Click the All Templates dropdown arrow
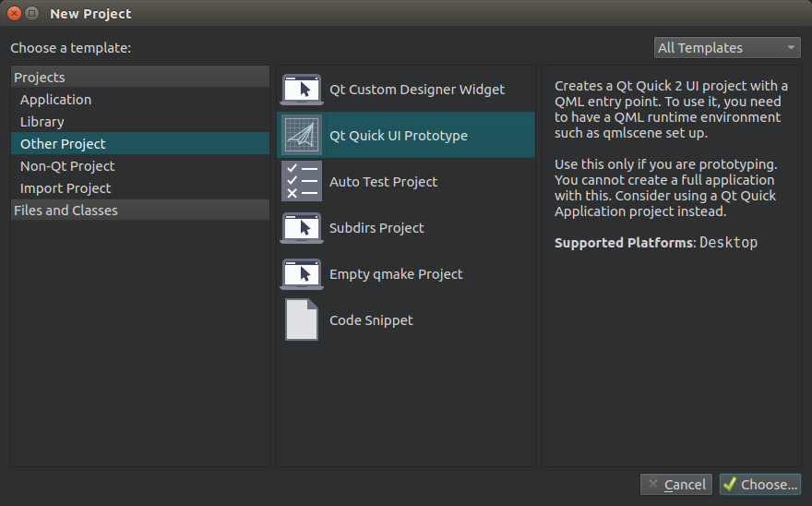This screenshot has height=506, width=812. [x=791, y=48]
